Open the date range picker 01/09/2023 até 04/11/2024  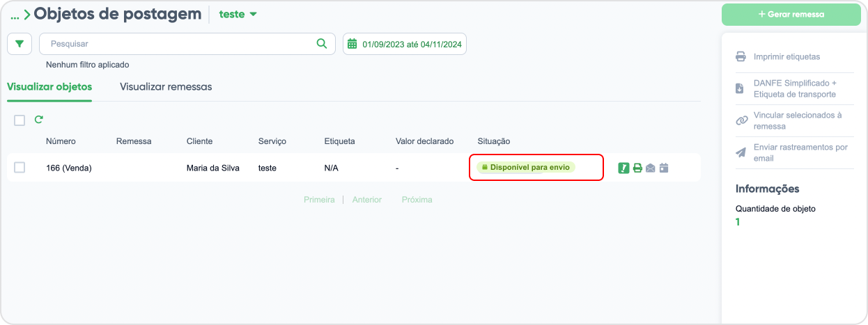point(405,44)
